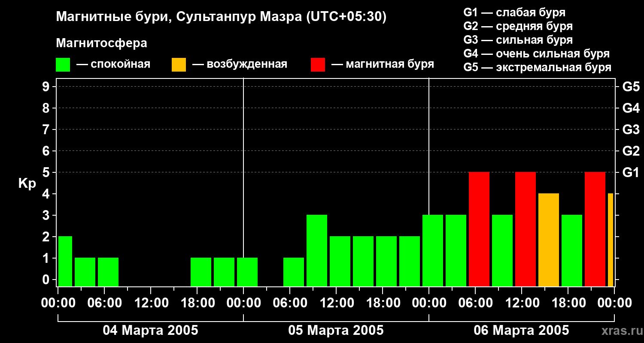Click the right-axis 'G2' label

[x=631, y=151]
